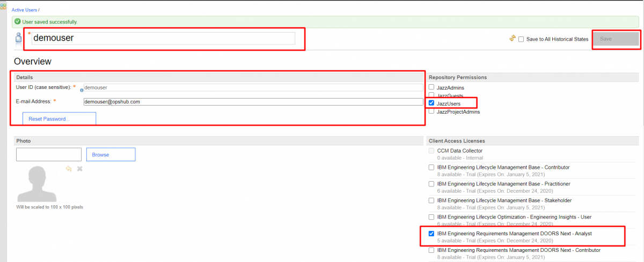Click the info icon next to User ID
The image size is (644, 262).
point(82,90)
